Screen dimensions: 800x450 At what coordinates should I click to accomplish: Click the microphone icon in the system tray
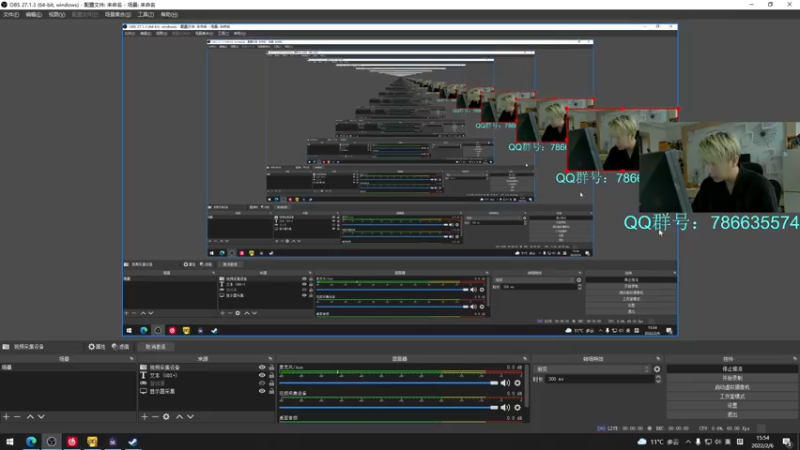coord(698,442)
